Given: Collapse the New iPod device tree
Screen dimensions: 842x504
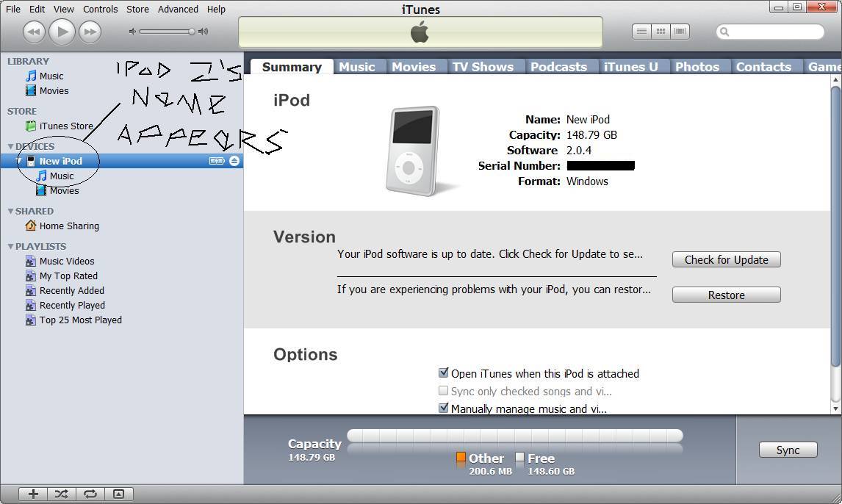Looking at the screenshot, I should pos(19,161).
